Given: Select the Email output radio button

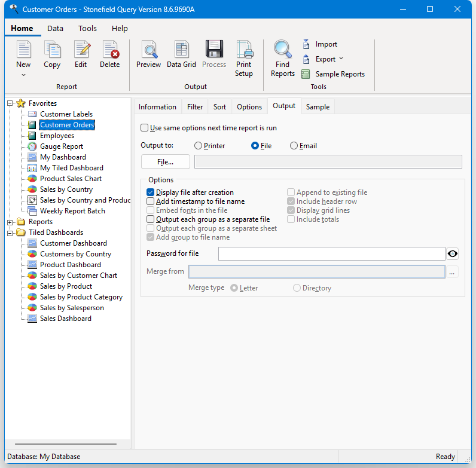Looking at the screenshot, I should point(294,146).
